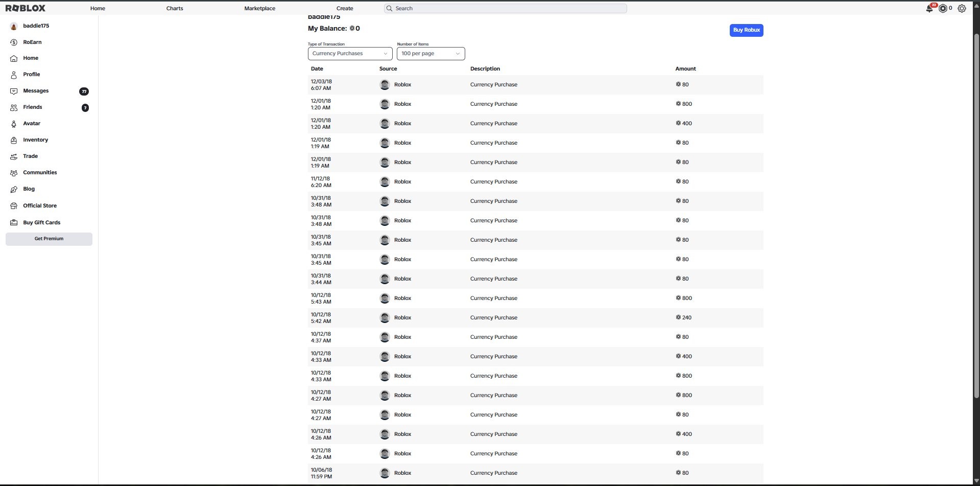Click the Roblox logo in top bar
Screen dimensions: 980x486
click(26, 8)
